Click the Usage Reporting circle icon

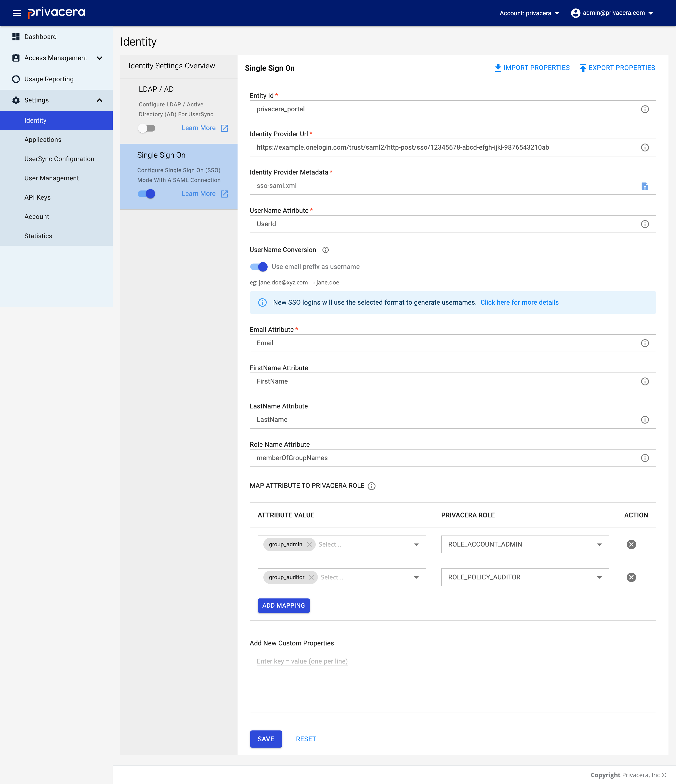(x=16, y=79)
